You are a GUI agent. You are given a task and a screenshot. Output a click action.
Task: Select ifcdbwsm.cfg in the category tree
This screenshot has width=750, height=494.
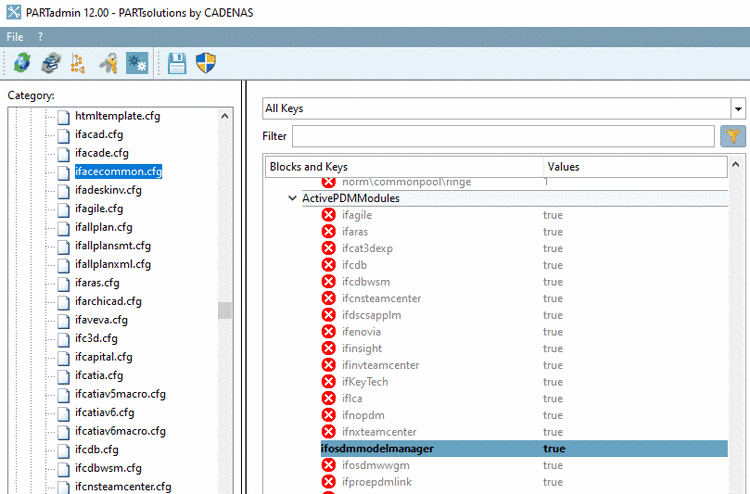109,469
